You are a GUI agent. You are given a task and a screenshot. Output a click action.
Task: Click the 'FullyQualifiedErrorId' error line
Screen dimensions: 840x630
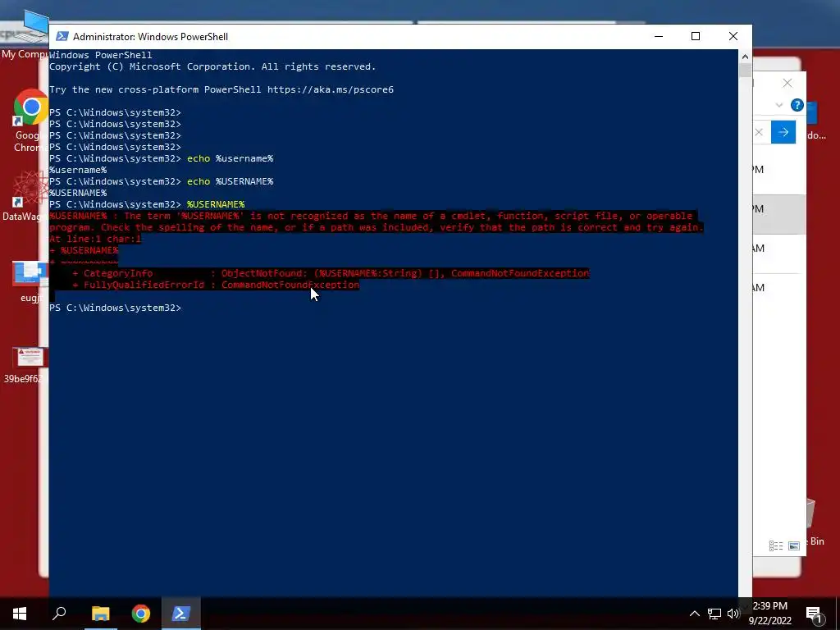(x=216, y=285)
